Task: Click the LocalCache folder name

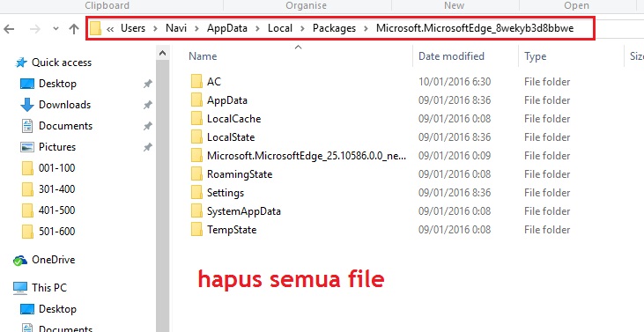Action: pos(233,119)
